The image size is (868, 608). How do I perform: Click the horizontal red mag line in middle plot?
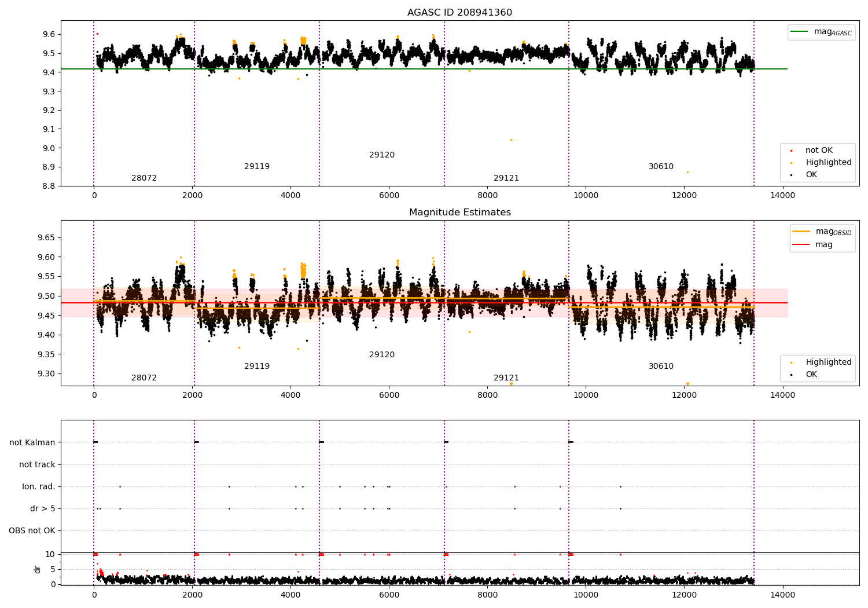tap(424, 303)
